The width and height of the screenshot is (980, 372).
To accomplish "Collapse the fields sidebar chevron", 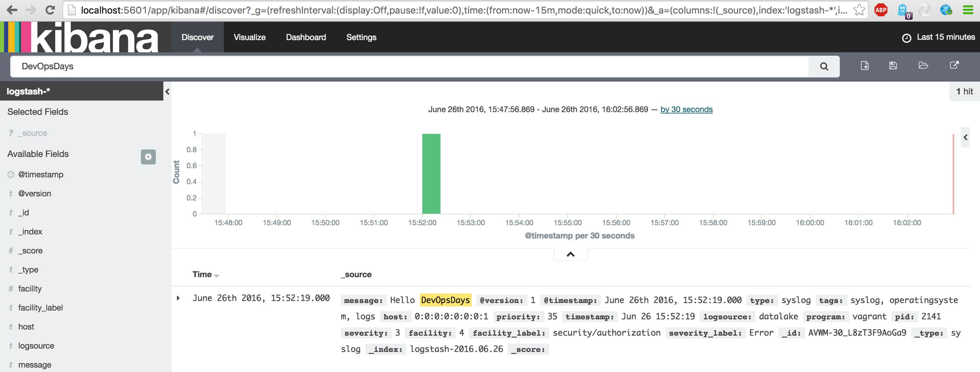I will point(167,92).
